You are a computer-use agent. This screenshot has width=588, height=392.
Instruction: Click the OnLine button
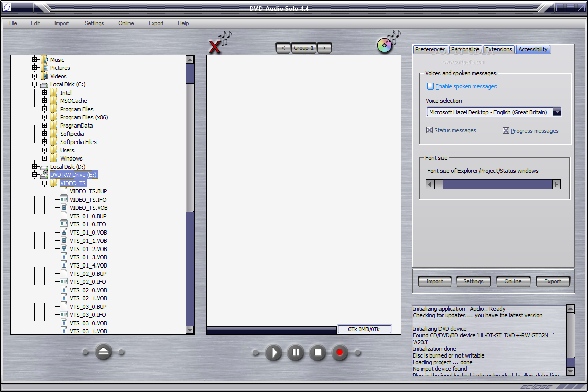513,281
